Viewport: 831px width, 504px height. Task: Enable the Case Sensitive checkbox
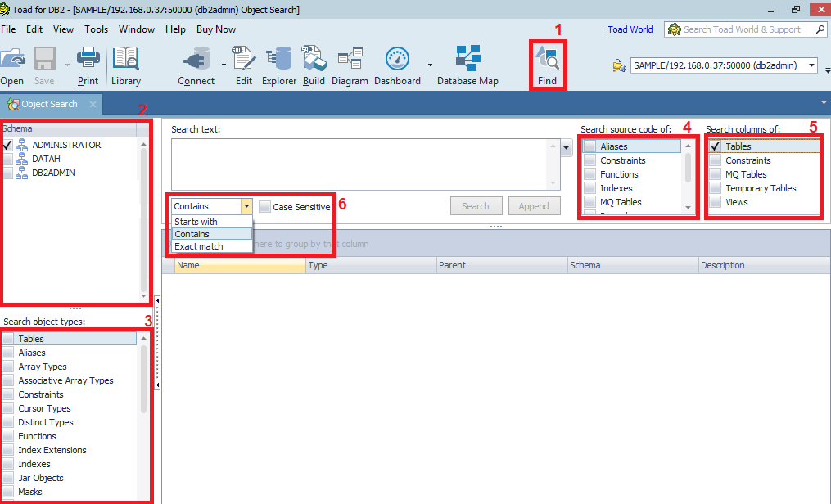tap(264, 207)
